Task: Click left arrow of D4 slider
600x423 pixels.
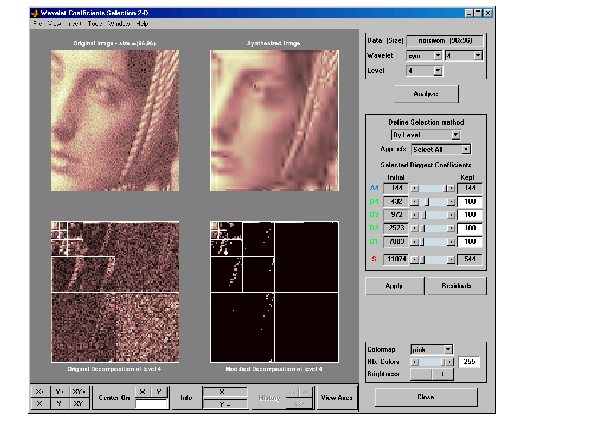Action: (x=415, y=202)
